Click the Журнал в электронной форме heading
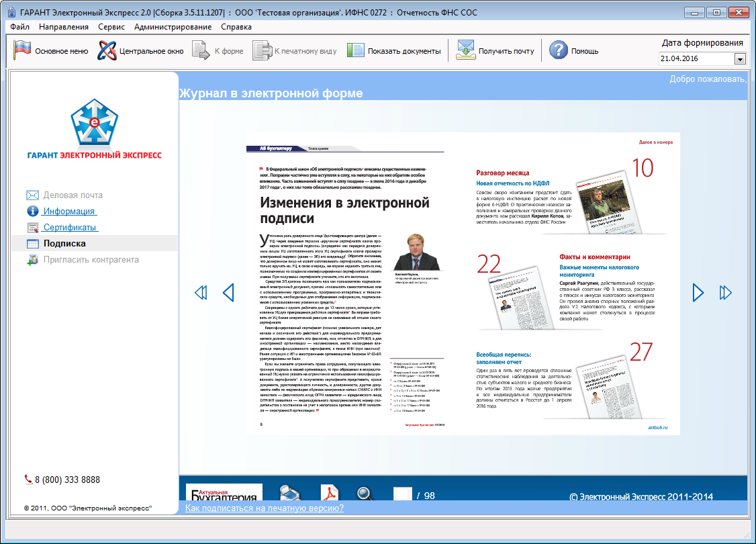Screen dimensions: 756x544 271,93
